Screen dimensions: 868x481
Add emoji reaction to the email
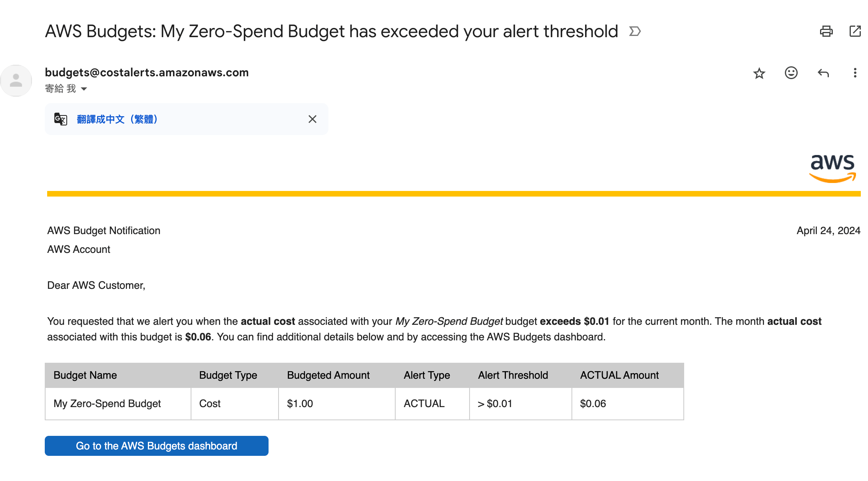point(791,73)
